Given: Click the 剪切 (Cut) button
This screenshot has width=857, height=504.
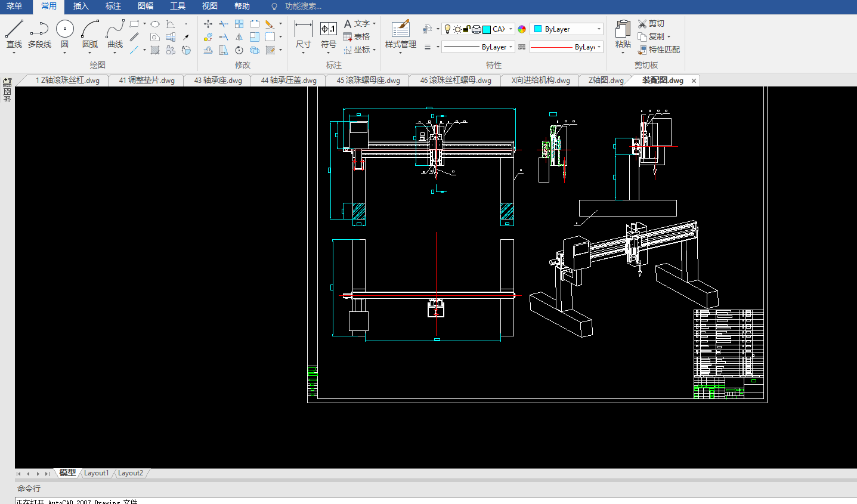Looking at the screenshot, I should tap(650, 24).
